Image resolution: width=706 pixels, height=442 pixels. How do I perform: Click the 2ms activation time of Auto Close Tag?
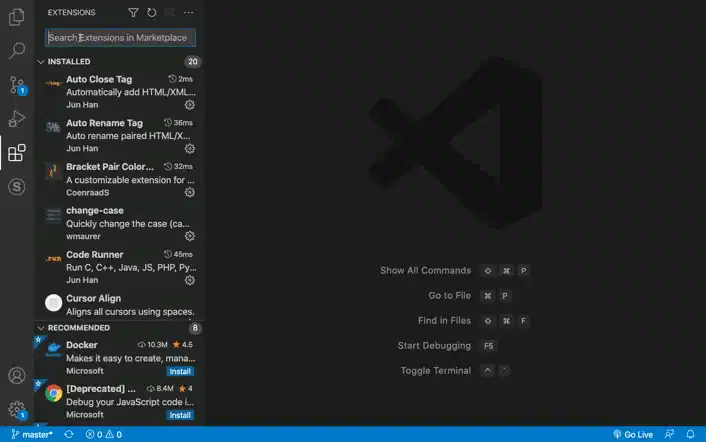[181, 79]
